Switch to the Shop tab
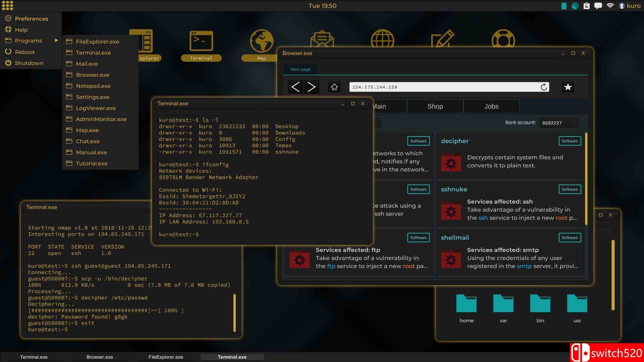Image resolution: width=644 pixels, height=362 pixels. pos(435,106)
